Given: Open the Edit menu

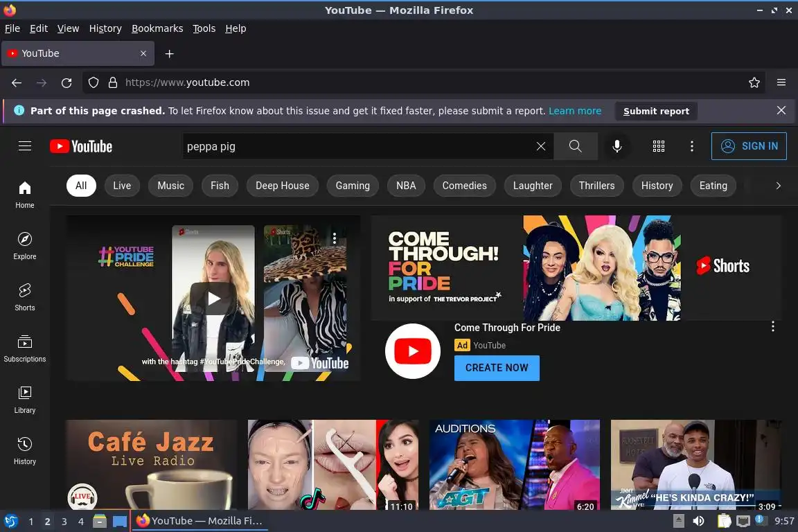Looking at the screenshot, I should tap(39, 28).
